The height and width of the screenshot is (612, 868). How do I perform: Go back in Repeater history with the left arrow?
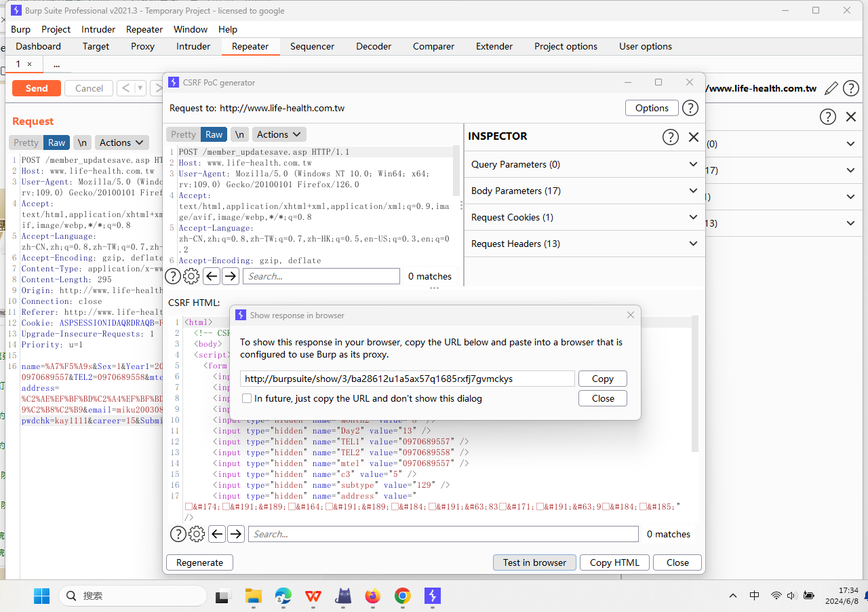[x=125, y=88]
